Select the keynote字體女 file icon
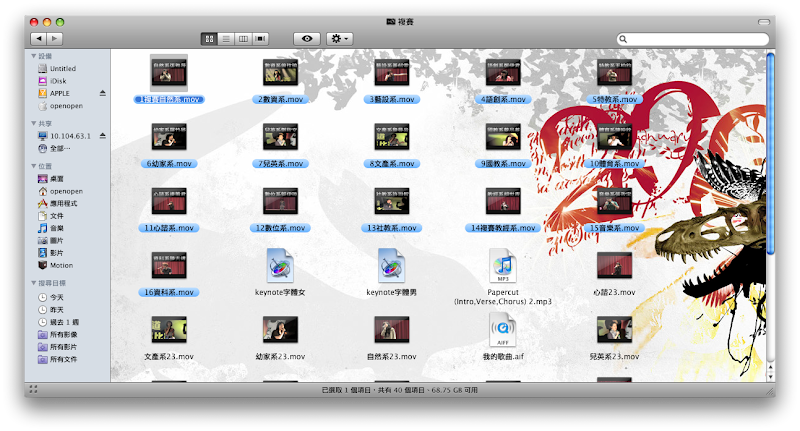 coord(280,265)
